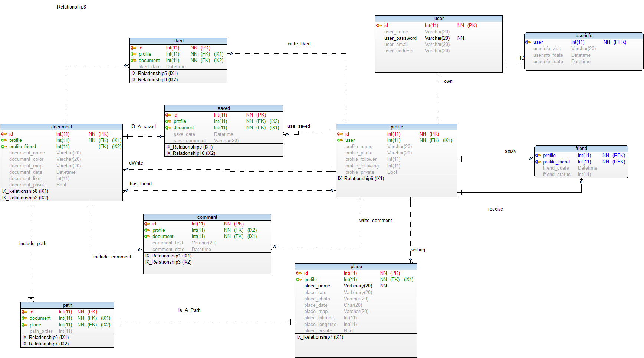Viewport: 644px width, 358px height.
Task: Click the foreign key icon of saved document
Action: coord(168,128)
